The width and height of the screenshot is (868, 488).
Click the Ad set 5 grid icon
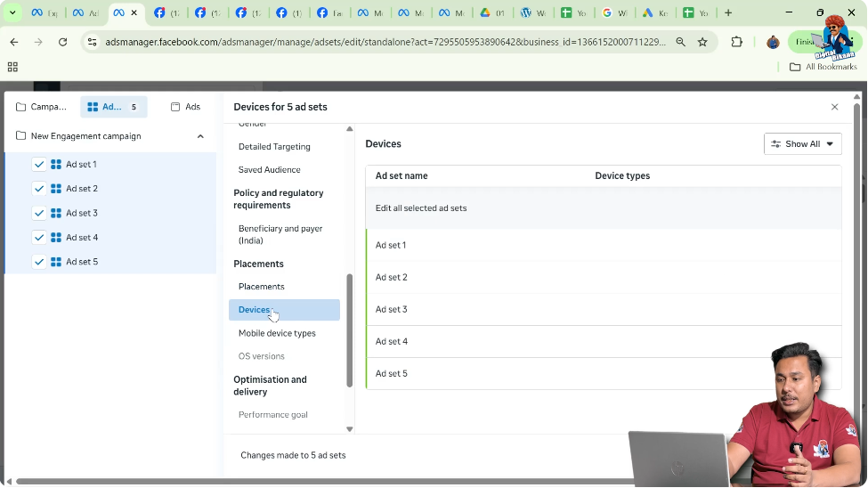coord(56,262)
